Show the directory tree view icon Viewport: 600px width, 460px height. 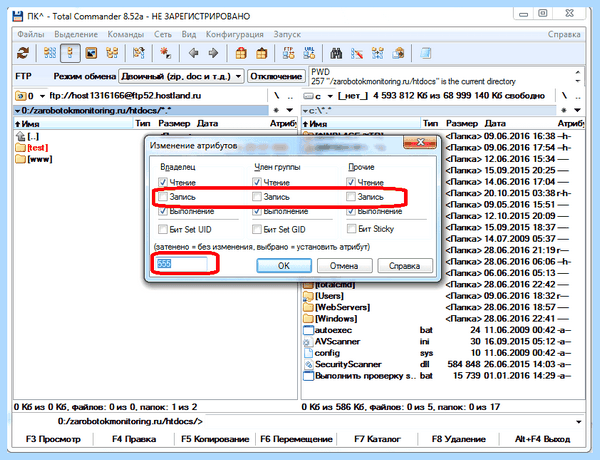tap(112, 53)
